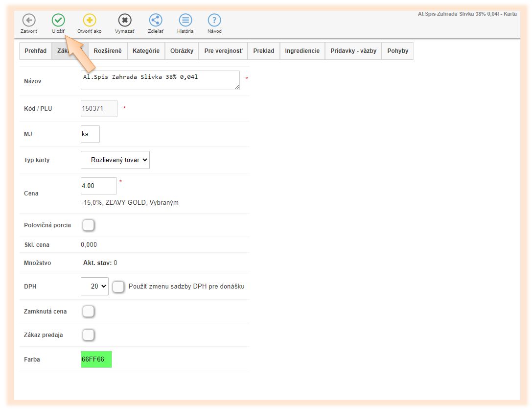
Task: Share the card via Zdieľať icon
Action: 156,20
